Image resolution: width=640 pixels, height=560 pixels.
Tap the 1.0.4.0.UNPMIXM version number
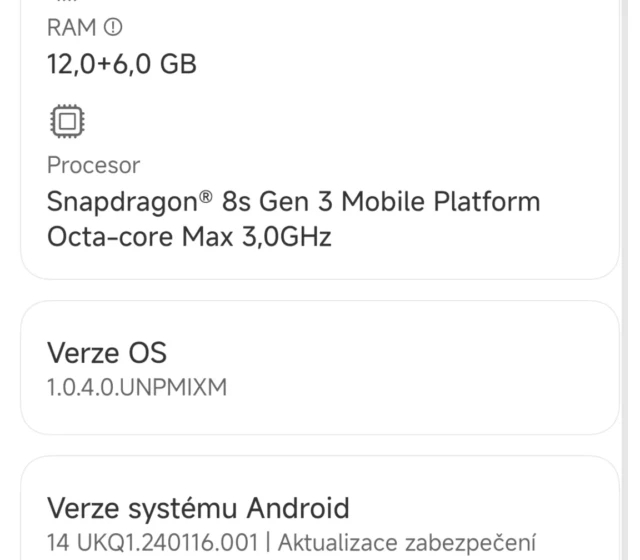pos(137,387)
